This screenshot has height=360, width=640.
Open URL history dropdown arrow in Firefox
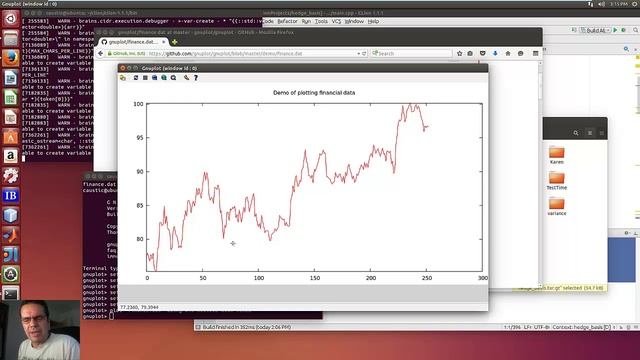coord(359,53)
